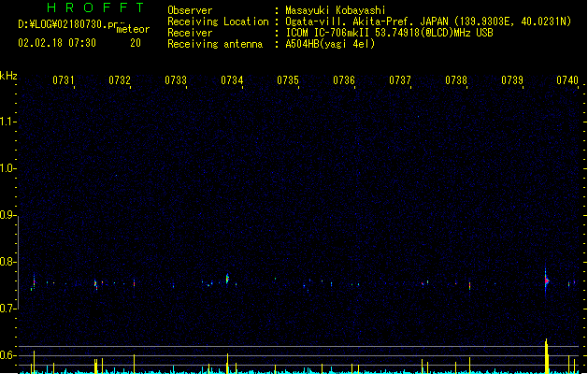Click the green HROFFT title

click(x=96, y=7)
